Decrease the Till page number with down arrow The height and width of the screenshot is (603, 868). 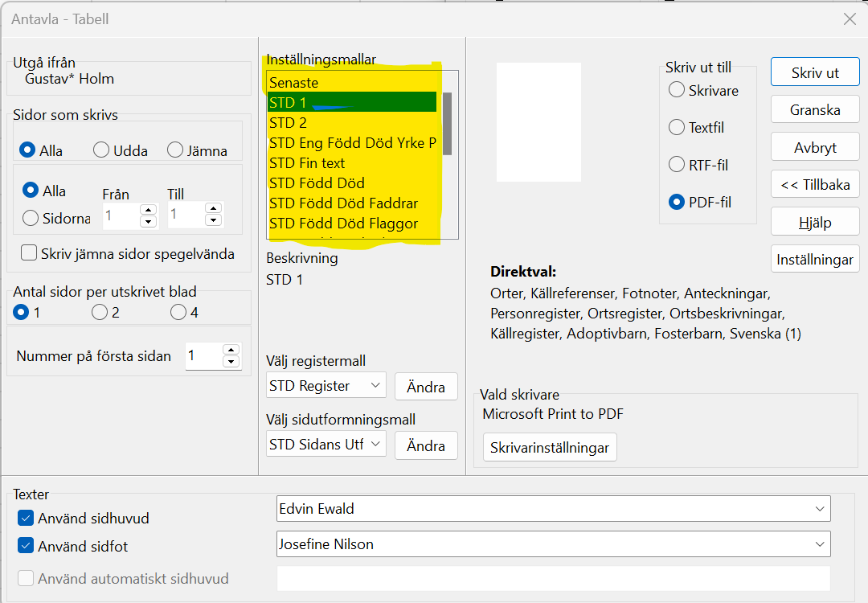coord(213,220)
